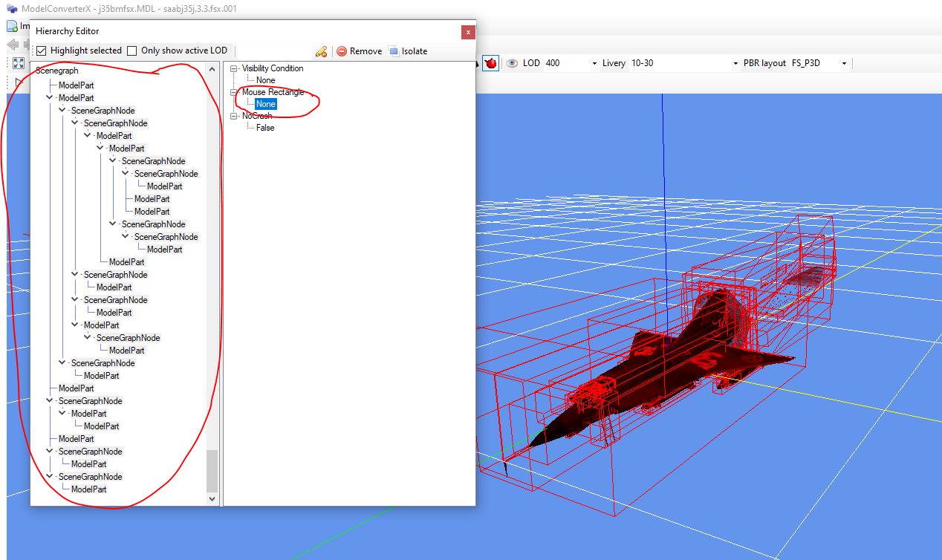This screenshot has width=942, height=560.
Task: Click the pencil edit icon in Hierarchy Editor
Action: click(321, 51)
